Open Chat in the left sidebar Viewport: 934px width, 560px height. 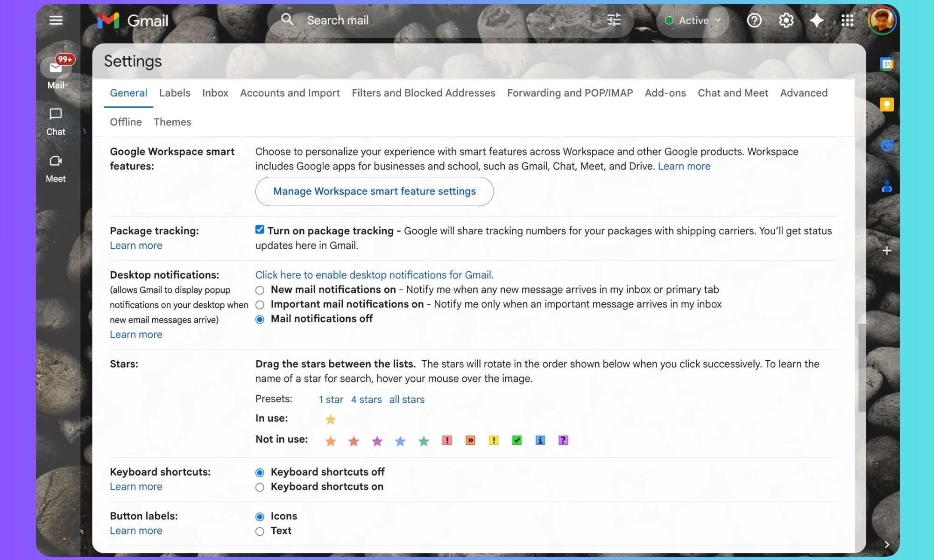pyautogui.click(x=56, y=122)
